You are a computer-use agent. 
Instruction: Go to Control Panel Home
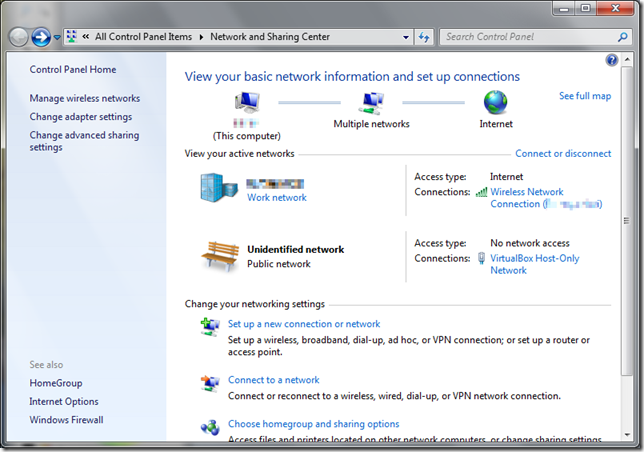tap(73, 70)
